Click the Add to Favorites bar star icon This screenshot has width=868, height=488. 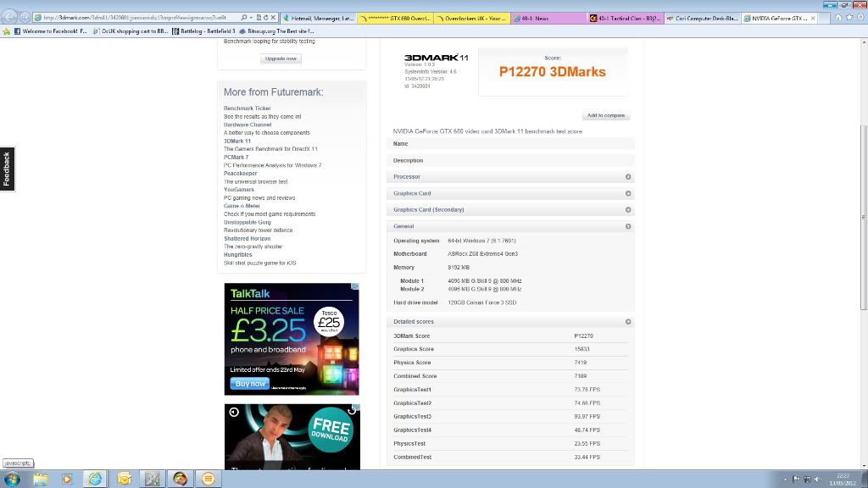coord(7,31)
